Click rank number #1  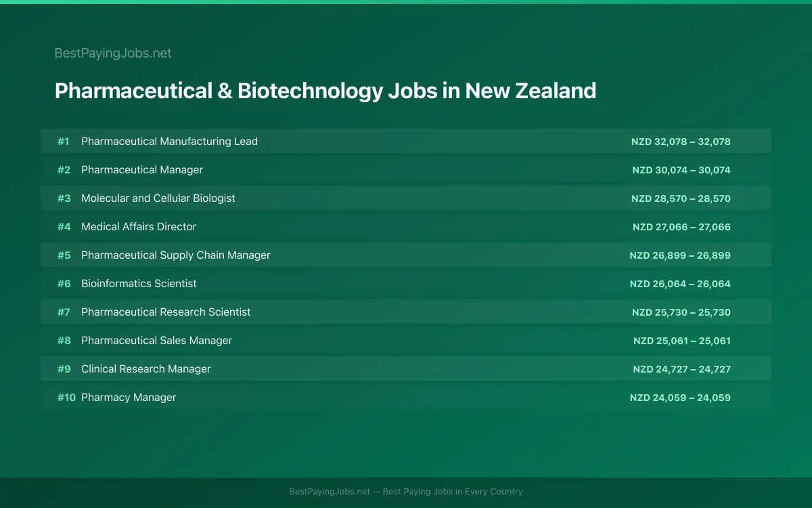[x=64, y=142]
